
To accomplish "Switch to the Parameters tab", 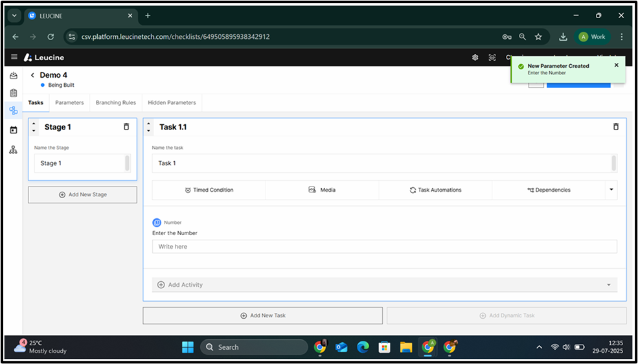I will tap(69, 102).
